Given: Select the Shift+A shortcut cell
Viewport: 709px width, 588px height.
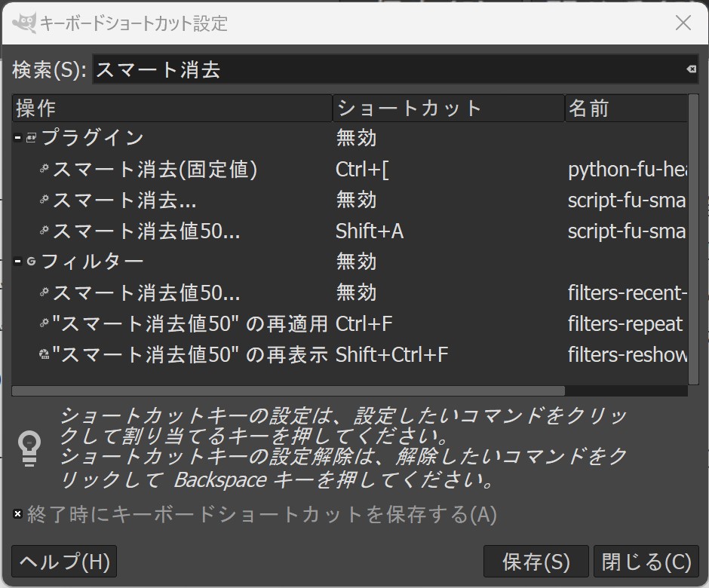Looking at the screenshot, I should [x=370, y=231].
